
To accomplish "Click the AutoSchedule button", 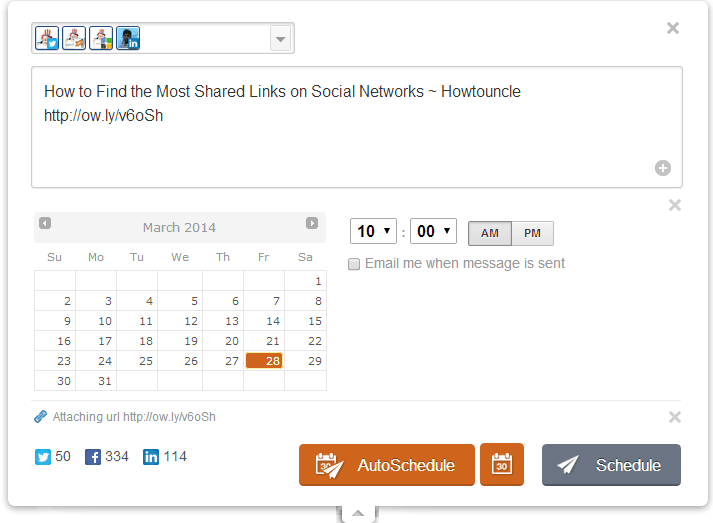I will (386, 465).
